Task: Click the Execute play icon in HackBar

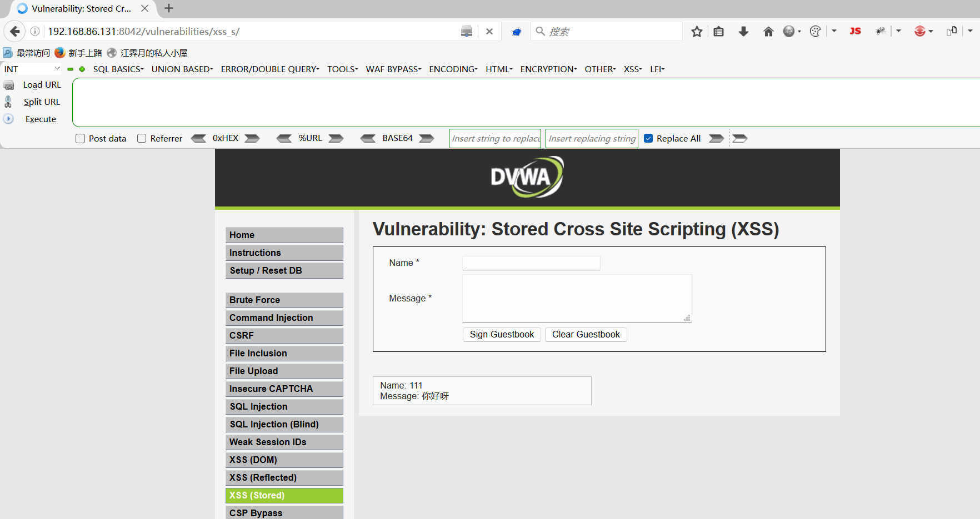Action: click(x=9, y=119)
